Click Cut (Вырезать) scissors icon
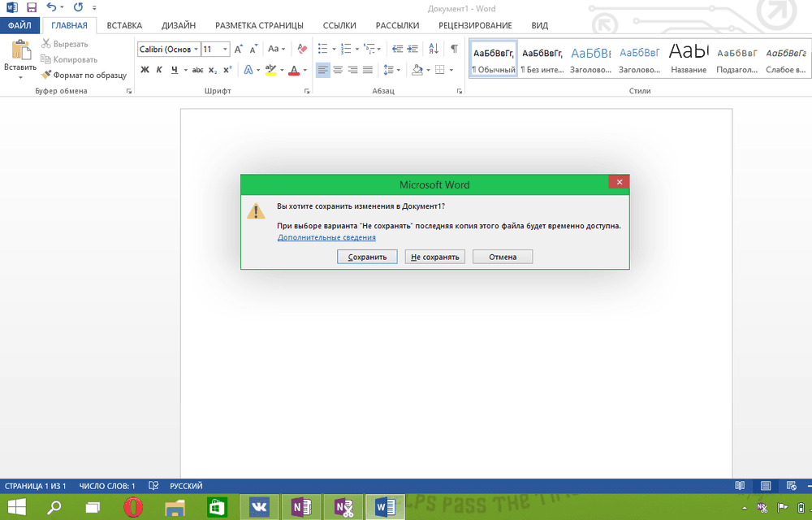The width and height of the screenshot is (812, 520). coord(46,44)
